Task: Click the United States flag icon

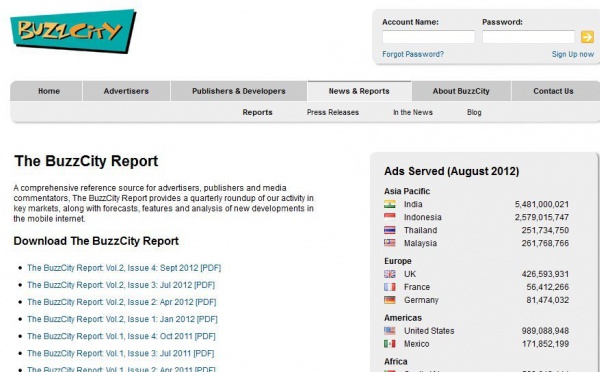Action: pos(390,331)
